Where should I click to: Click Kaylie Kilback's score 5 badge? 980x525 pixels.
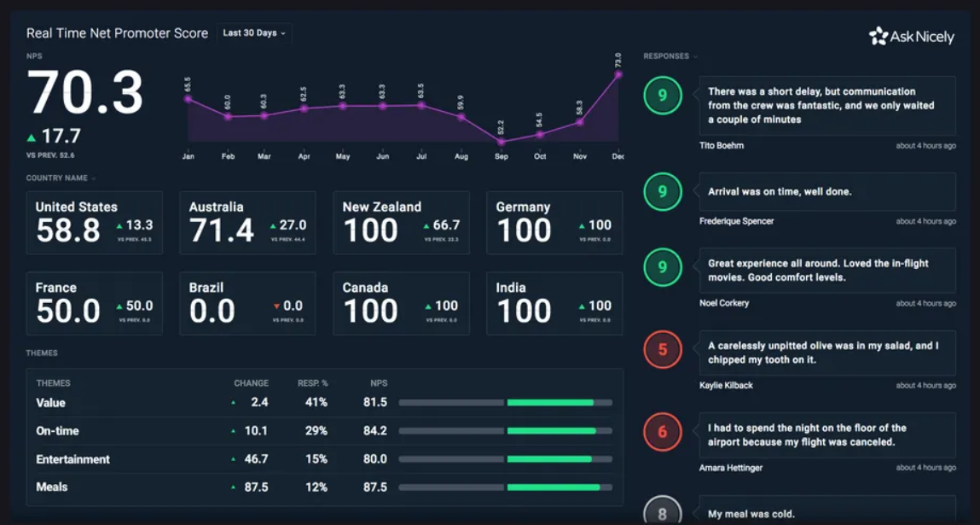pos(663,349)
